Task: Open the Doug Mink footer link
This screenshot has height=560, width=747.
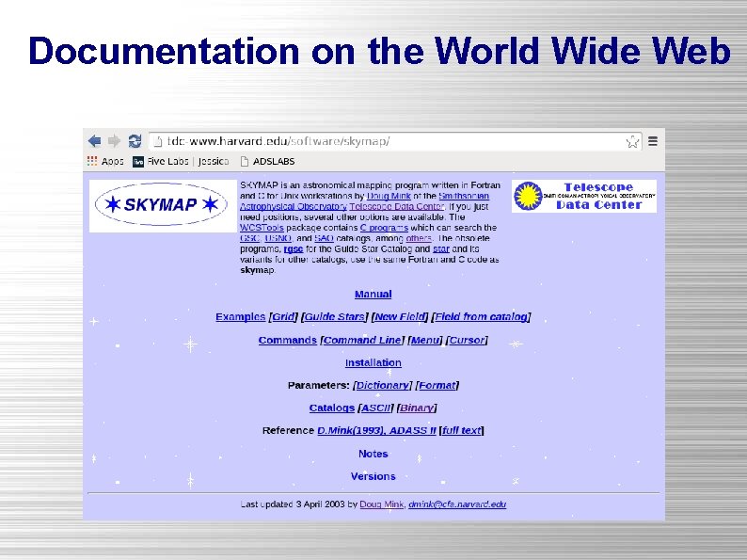Action: point(382,504)
